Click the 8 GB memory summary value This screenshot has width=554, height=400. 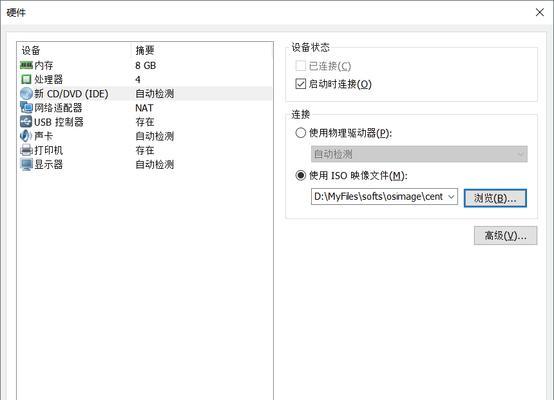point(146,65)
